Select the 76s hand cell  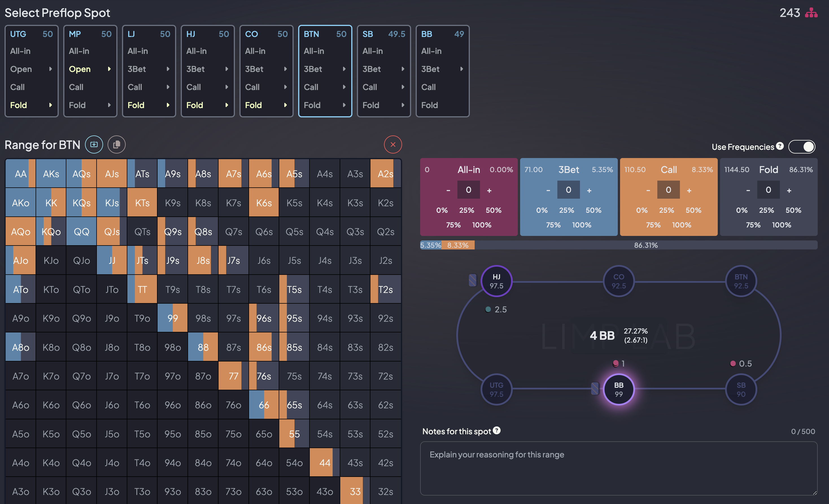click(264, 376)
